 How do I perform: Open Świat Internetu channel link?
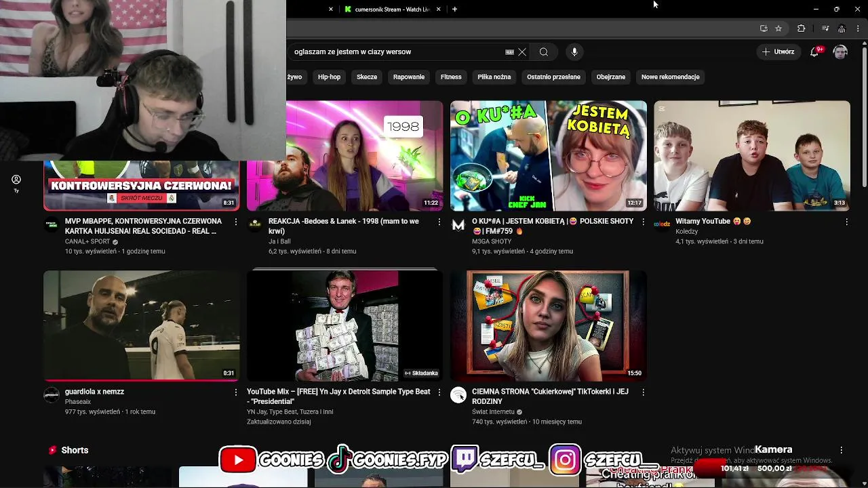pyautogui.click(x=493, y=412)
